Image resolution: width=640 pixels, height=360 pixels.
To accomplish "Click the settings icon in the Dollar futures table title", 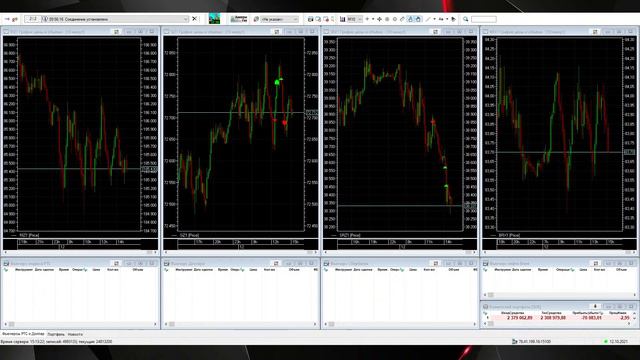I will 276,263.
